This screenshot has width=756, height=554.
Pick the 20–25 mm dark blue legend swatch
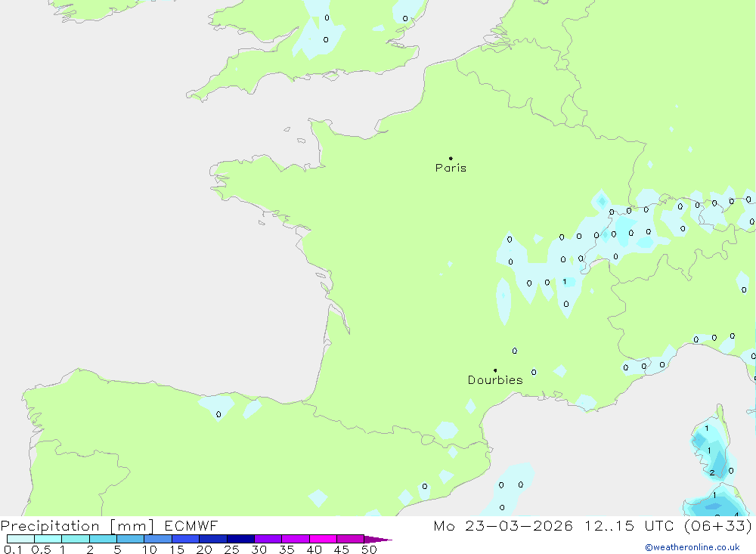[x=212, y=540]
